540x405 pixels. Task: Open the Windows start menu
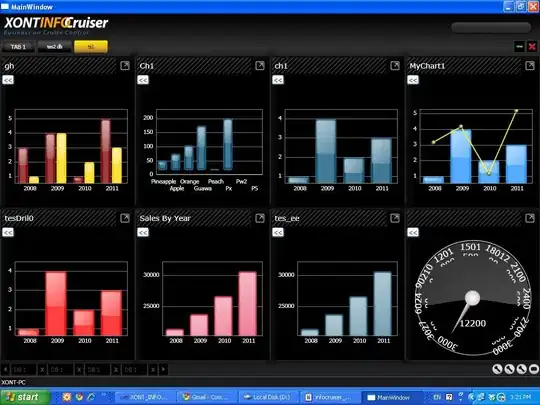(25, 397)
